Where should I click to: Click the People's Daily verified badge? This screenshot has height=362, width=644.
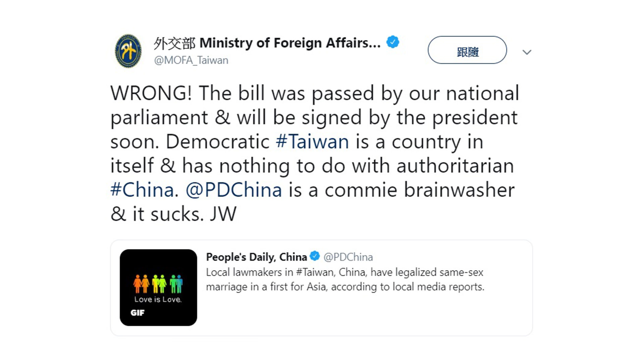pos(315,256)
